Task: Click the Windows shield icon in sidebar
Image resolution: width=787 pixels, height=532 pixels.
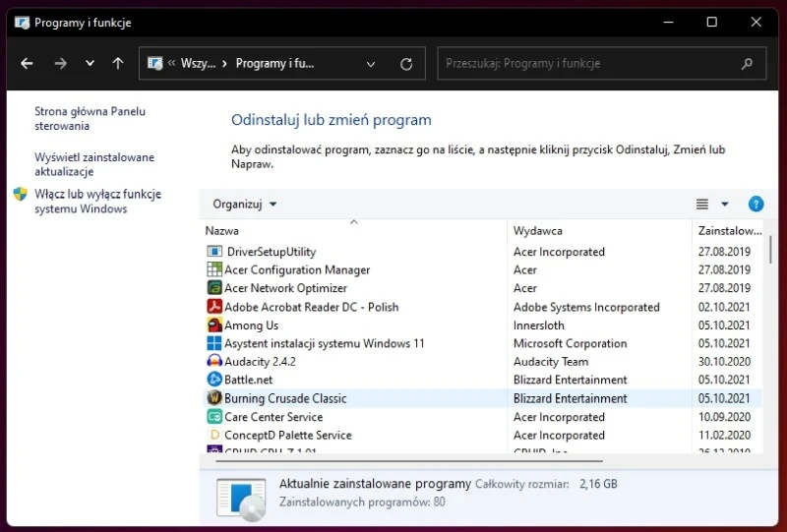Action: (x=20, y=195)
